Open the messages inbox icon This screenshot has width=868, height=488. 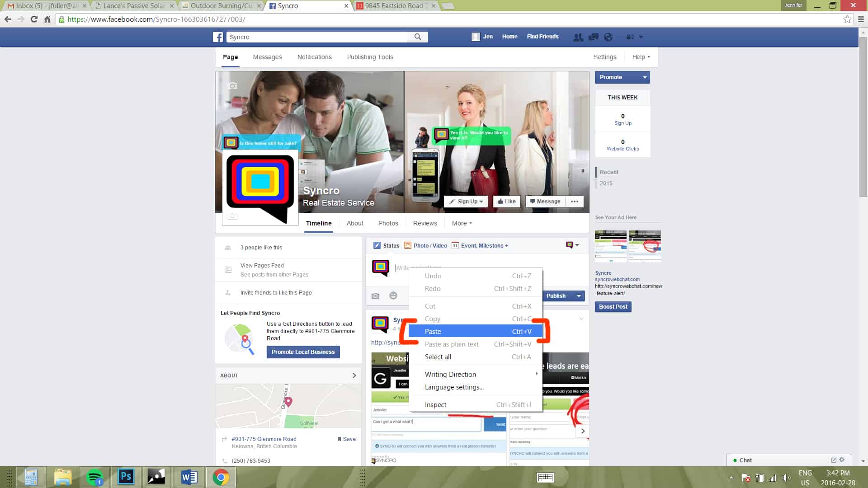593,37
